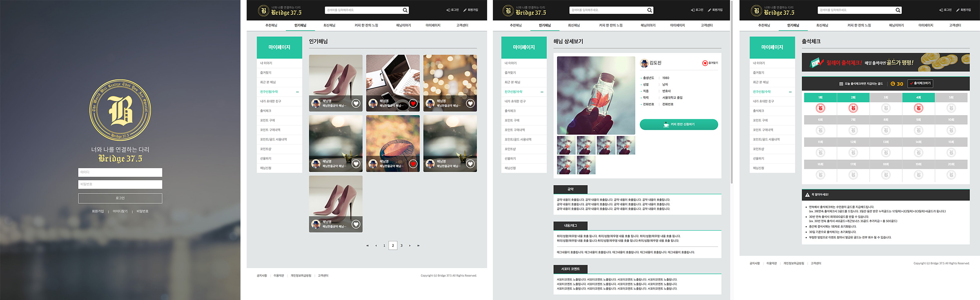Toggle the red heart on the leaf-on-stump card
The image size is (980, 300).
click(x=413, y=164)
